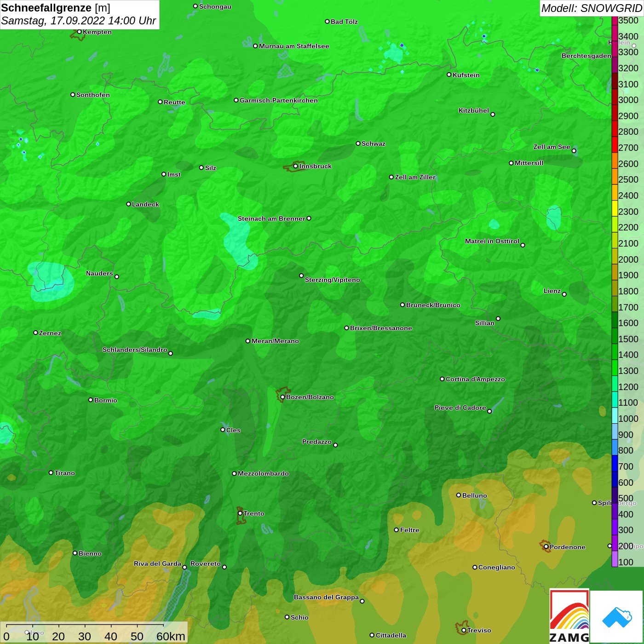Viewport: 644px width, 644px height.
Task: Click the Bruneck/Brunico label
Action: (x=433, y=305)
